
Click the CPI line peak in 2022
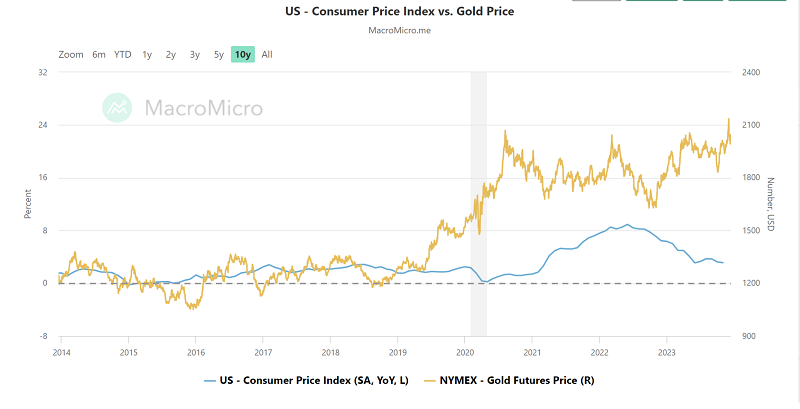[627, 225]
